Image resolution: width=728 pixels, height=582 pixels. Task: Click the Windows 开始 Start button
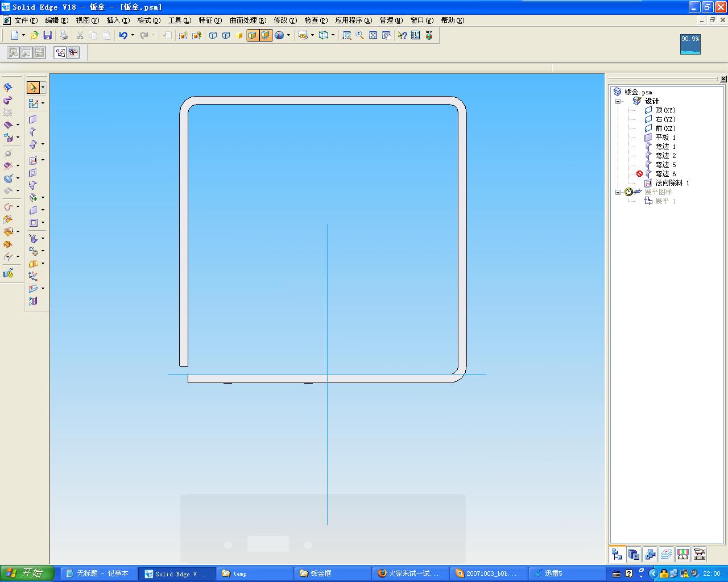click(x=27, y=573)
